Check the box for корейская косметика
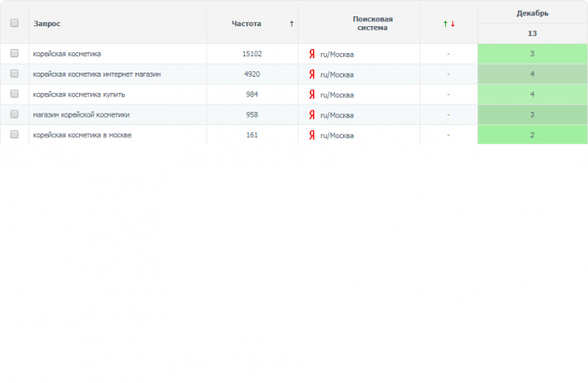The height and width of the screenshot is (383, 588). pyautogui.click(x=14, y=53)
